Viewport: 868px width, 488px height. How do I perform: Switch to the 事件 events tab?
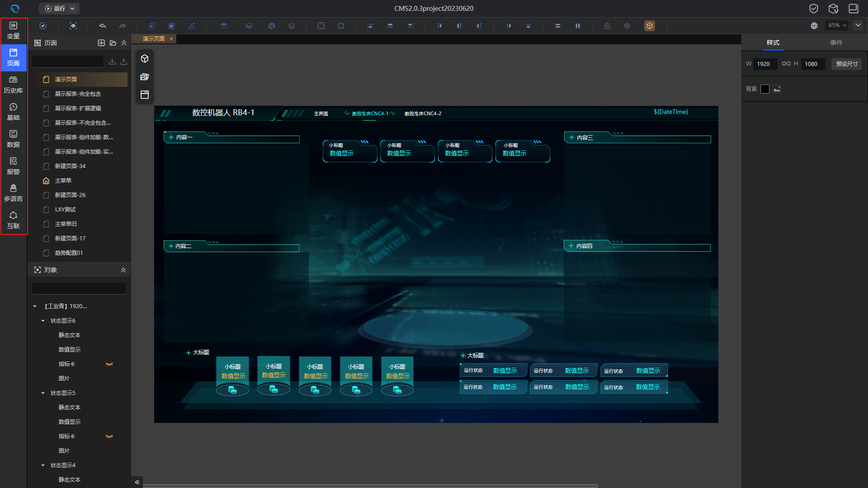836,42
